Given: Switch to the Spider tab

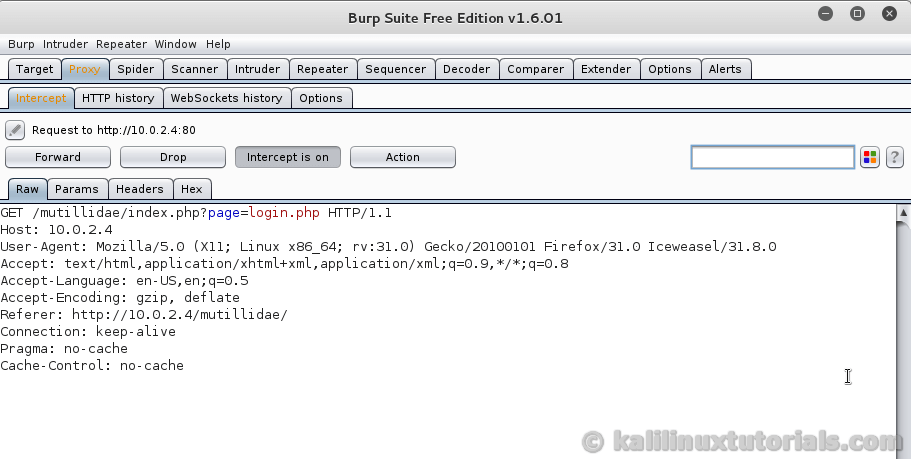Looking at the screenshot, I should [135, 69].
